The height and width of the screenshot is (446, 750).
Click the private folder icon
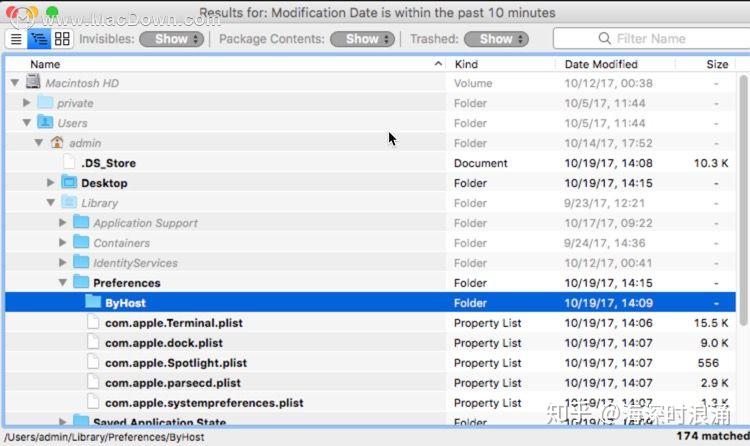[45, 102]
